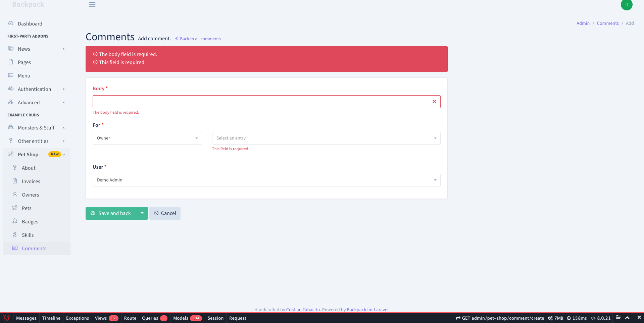Screen dimensions: 644x323
Task: Toggle the hamburger menu at the top
Action: (x=92, y=5)
